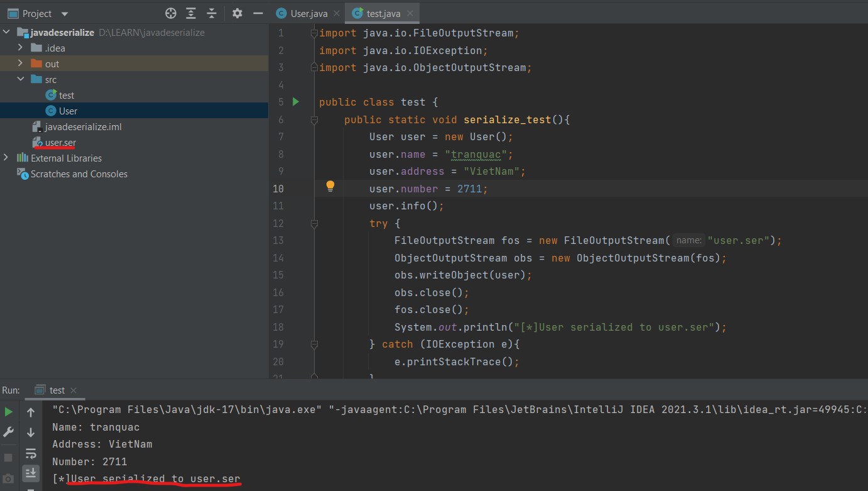Hide the Project tool window with the minus icon

click(x=258, y=13)
